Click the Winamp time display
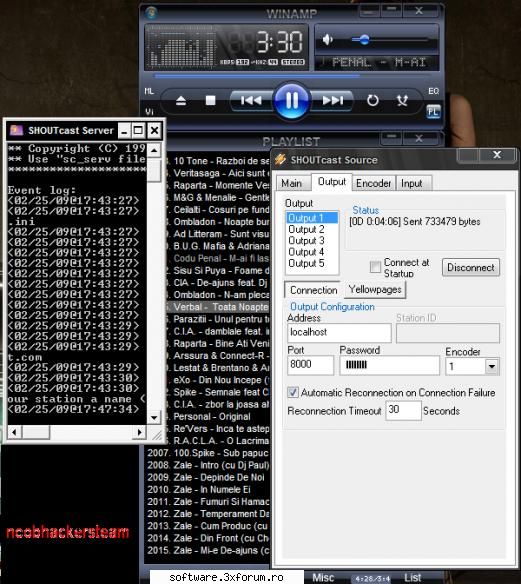 click(x=279, y=42)
